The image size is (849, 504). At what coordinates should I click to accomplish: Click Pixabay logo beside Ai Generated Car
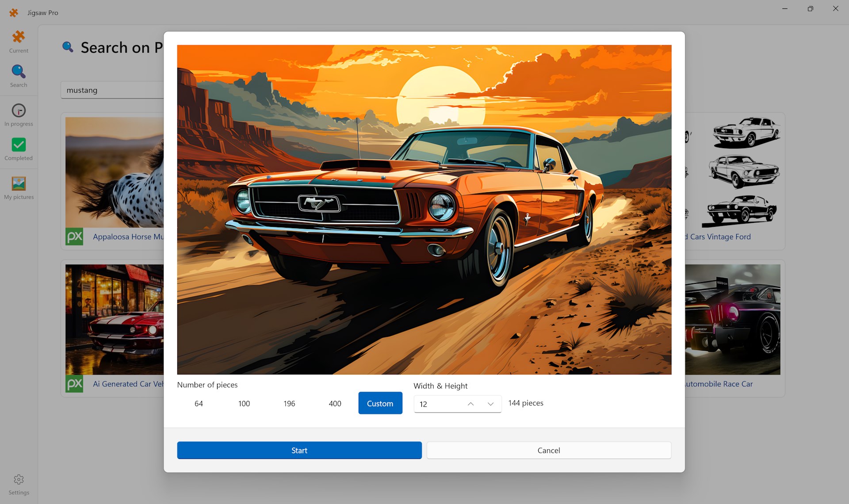74,384
